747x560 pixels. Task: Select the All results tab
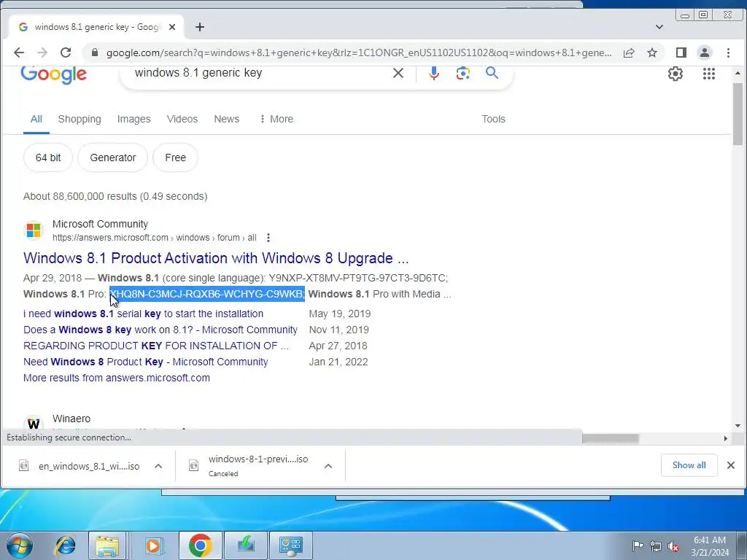(36, 119)
